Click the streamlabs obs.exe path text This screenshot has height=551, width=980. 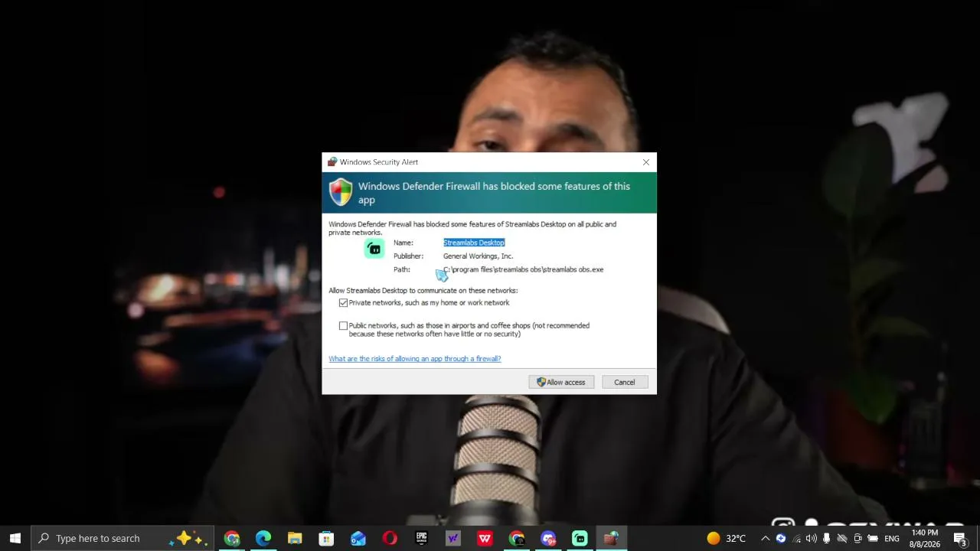pyautogui.click(x=524, y=269)
